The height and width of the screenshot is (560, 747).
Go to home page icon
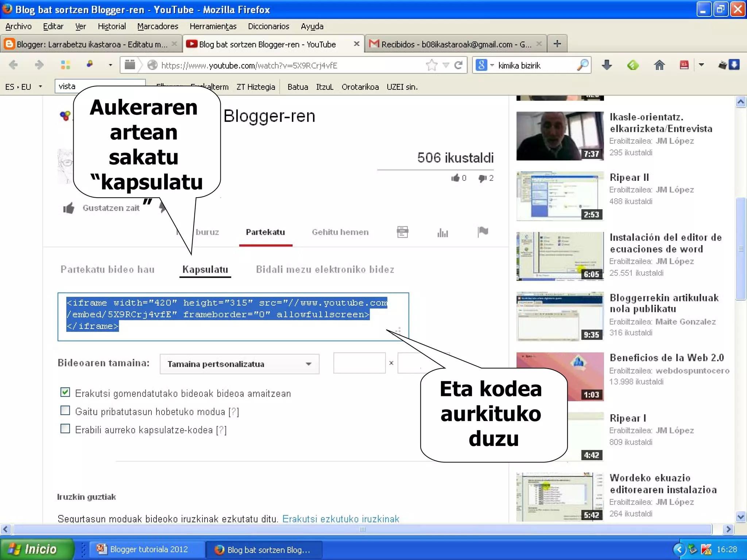pos(659,65)
